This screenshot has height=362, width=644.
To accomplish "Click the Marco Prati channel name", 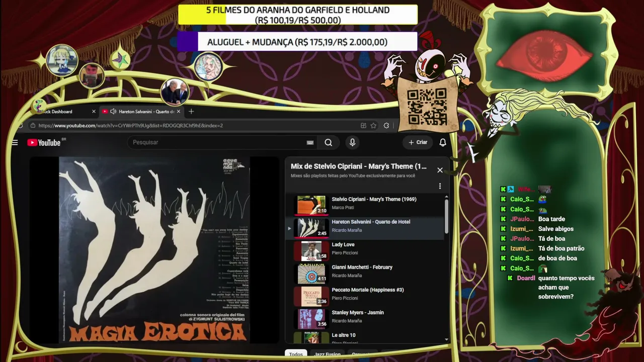I will click(x=343, y=208).
